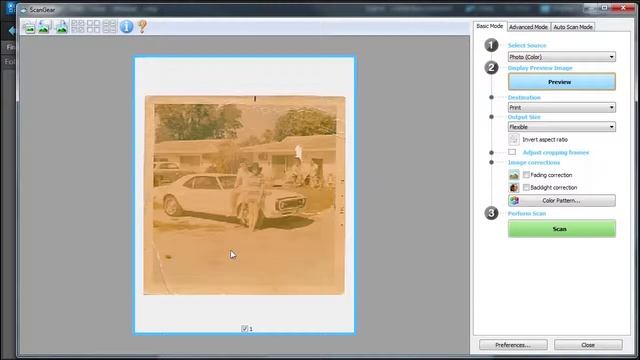Screen dimensions: 640x360
Task: Open the Output Size dropdown showing Flexible
Action: [562, 127]
